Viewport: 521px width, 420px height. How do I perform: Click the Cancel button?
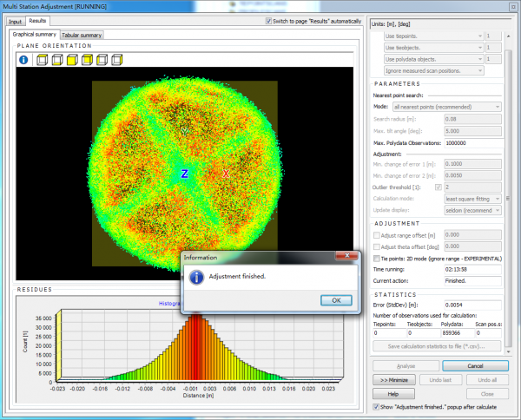click(x=475, y=366)
